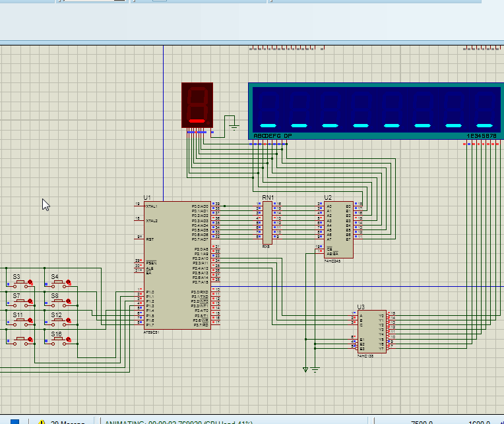
Task: Select the U2 74HC245 buffer chip
Action: pyautogui.click(x=339, y=229)
